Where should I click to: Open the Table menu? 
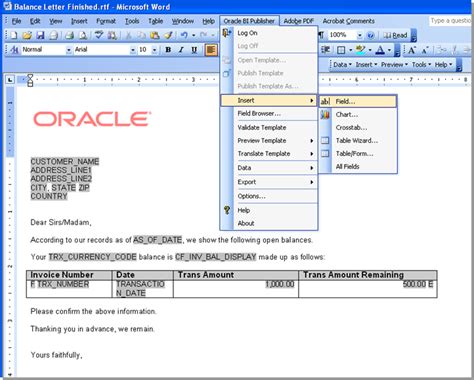tap(155, 21)
